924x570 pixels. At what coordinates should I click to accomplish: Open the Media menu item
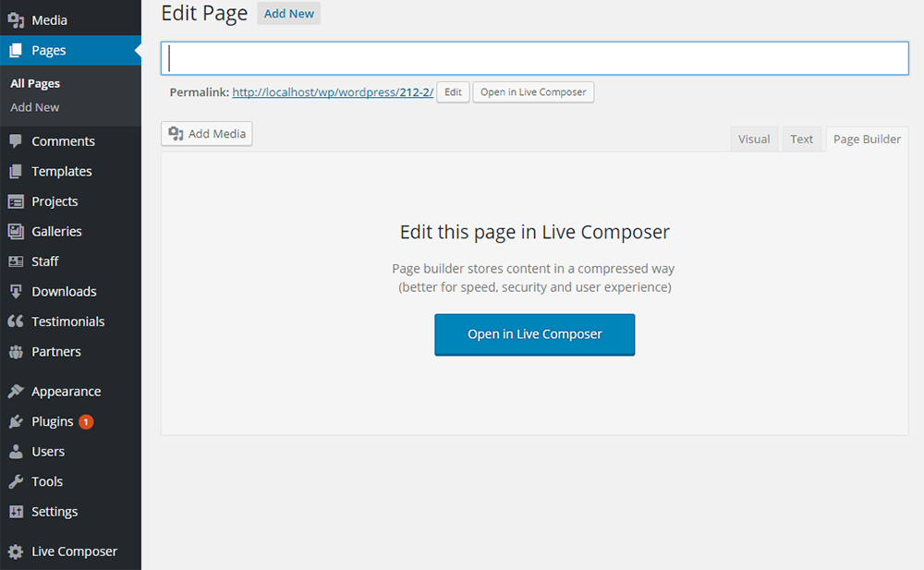(x=71, y=20)
